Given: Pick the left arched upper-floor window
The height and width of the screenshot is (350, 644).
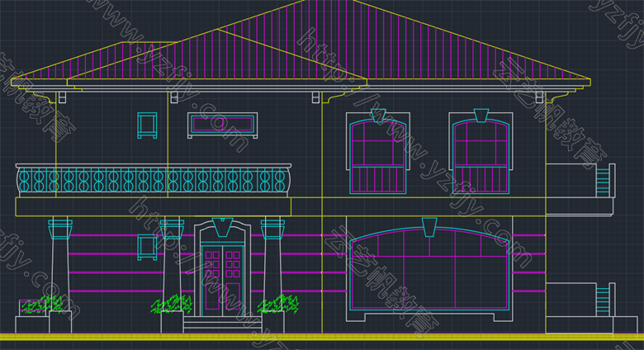Looking at the screenshot, I should point(378,156).
